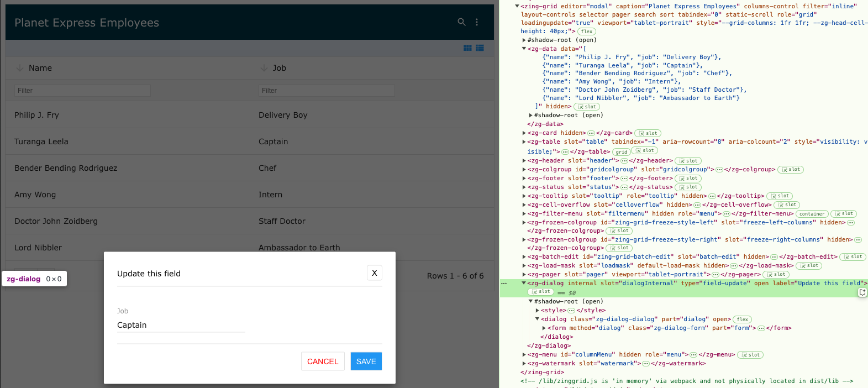Click slot badge next to zg-batch-edit
This screenshot has height=388, width=868.
853,257
